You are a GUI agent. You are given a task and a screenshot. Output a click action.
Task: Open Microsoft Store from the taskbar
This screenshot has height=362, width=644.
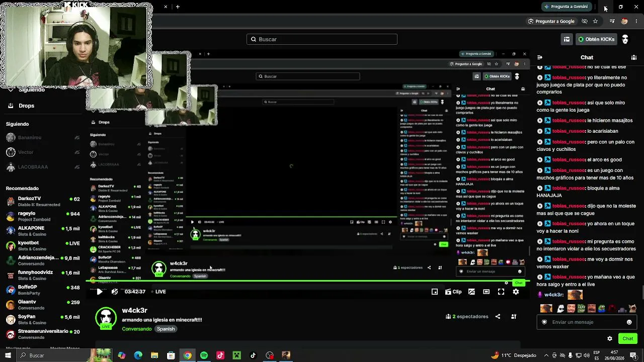pos(171,355)
